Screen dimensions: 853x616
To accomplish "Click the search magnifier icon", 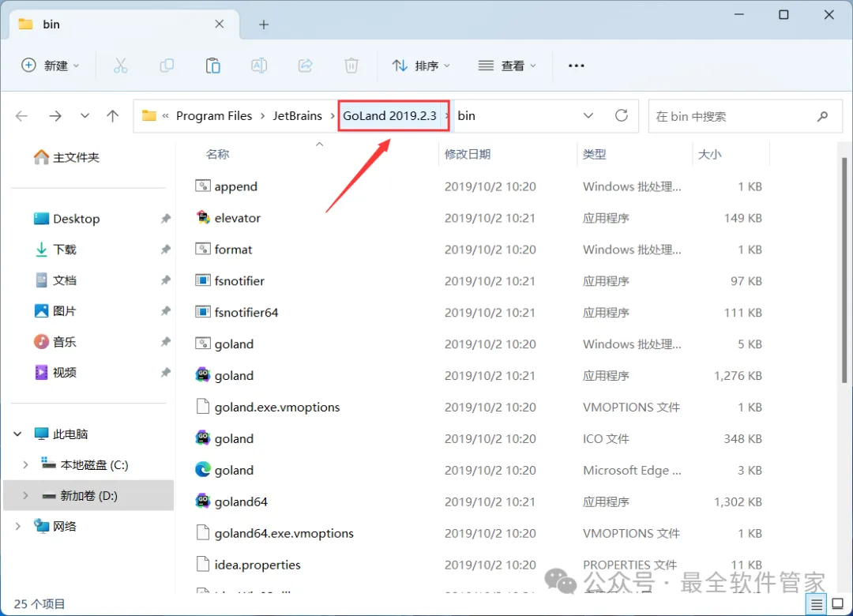I will pos(822,116).
